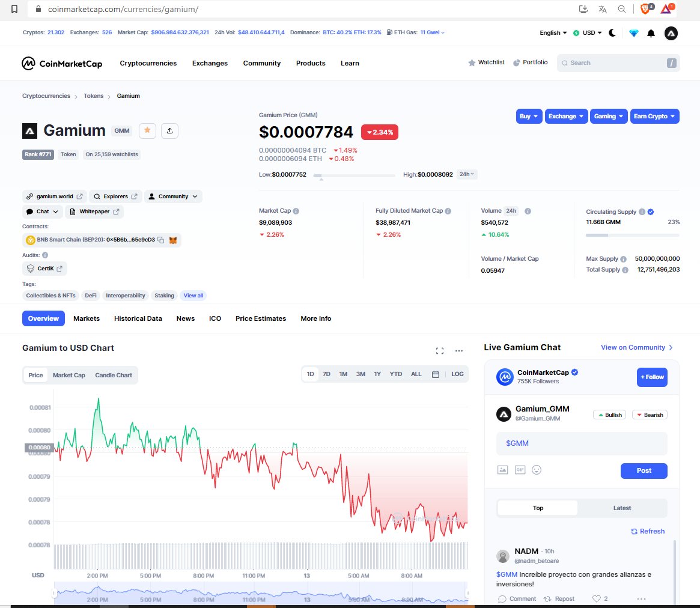Open the Buy dropdown button
Viewport: 700px width, 608px height.
(529, 117)
